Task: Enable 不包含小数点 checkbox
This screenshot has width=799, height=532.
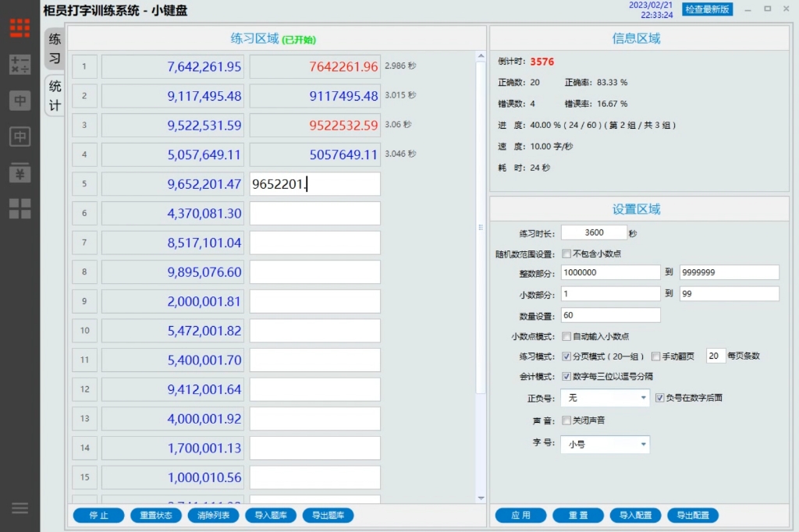Action: (566, 253)
